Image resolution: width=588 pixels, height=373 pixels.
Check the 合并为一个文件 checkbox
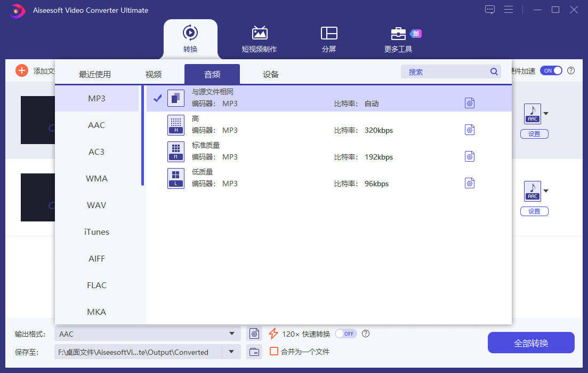pos(275,352)
